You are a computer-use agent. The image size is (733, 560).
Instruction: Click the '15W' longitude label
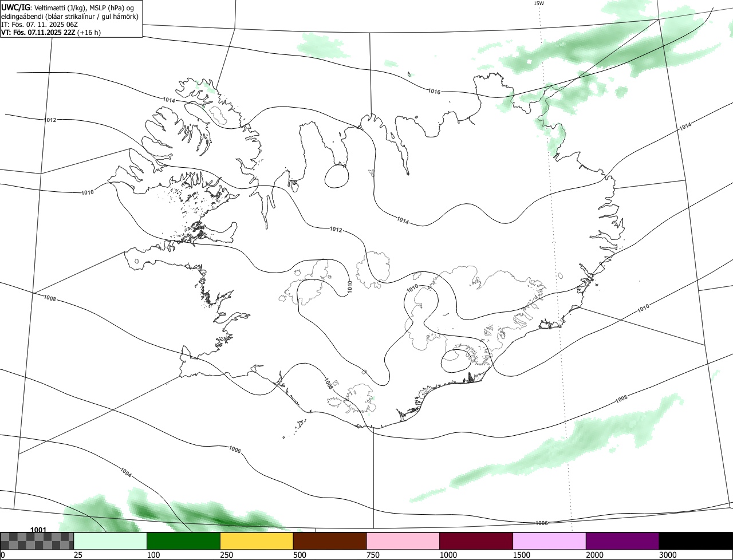click(538, 3)
